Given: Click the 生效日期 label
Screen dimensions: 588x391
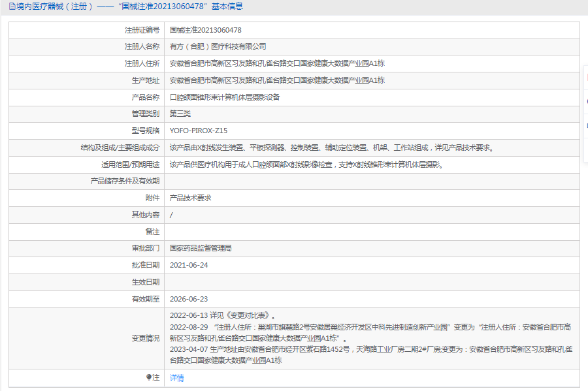Looking at the screenshot, I should pos(146,282).
